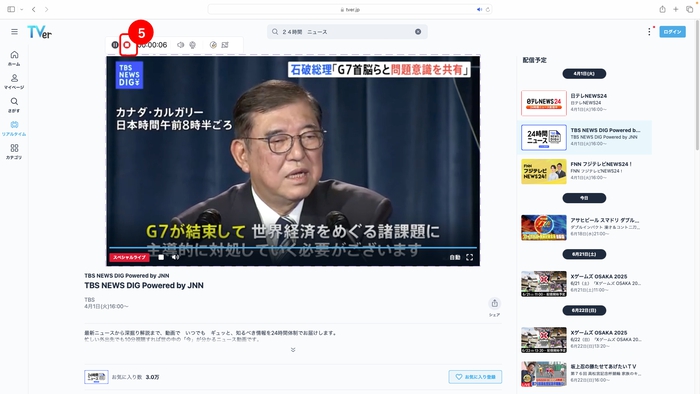Viewport: 700px width, 394px height.
Task: Select リアルタイム in the left sidebar
Action: click(14, 129)
